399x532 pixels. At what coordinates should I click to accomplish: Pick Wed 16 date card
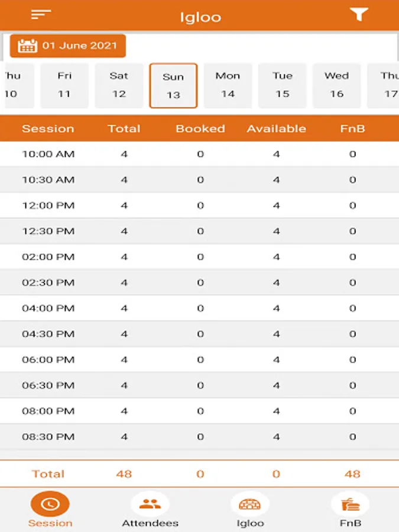(336, 85)
